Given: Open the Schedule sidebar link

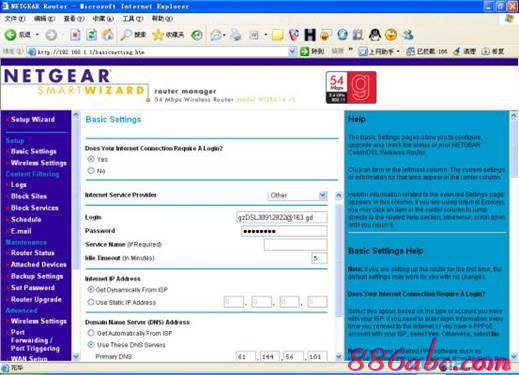Looking at the screenshot, I should (26, 220).
